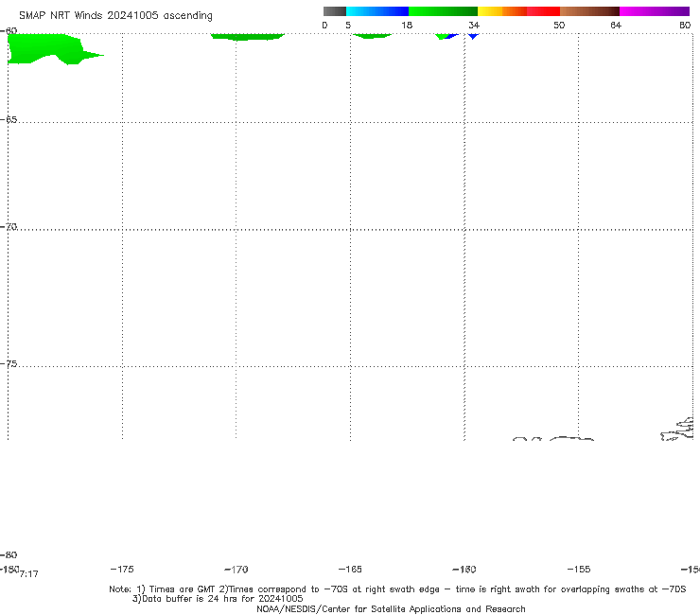
Task: Click the color bar label '18'
Action: click(407, 25)
